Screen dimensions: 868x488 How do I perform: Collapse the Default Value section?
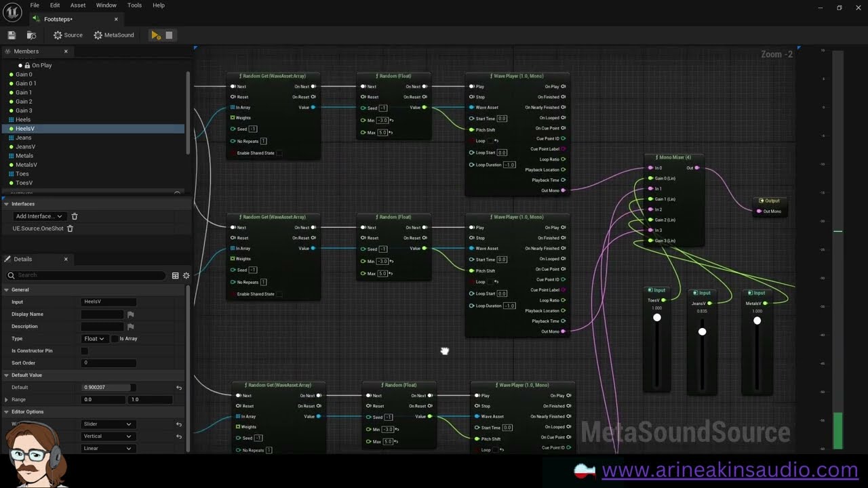(6, 375)
